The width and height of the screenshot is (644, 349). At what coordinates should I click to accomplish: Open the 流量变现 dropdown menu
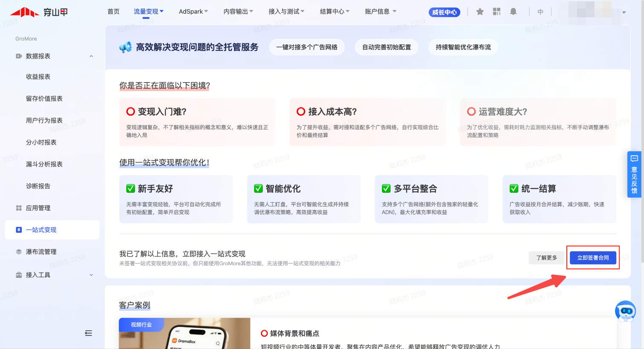[148, 11]
